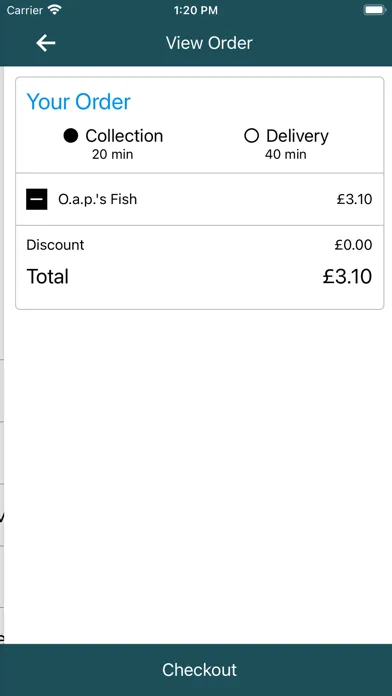Click the Carrier text in status bar
The width and height of the screenshot is (392, 696).
[x=25, y=10]
